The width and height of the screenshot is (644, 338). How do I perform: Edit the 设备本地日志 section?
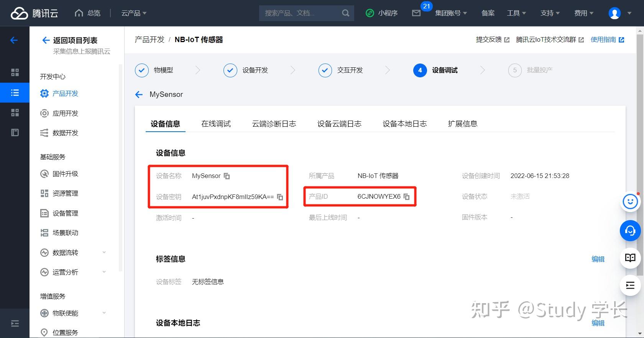click(x=598, y=323)
